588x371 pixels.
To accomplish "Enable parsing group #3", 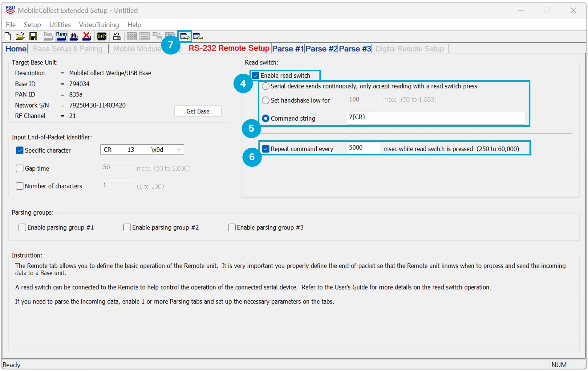I will [x=232, y=228].
